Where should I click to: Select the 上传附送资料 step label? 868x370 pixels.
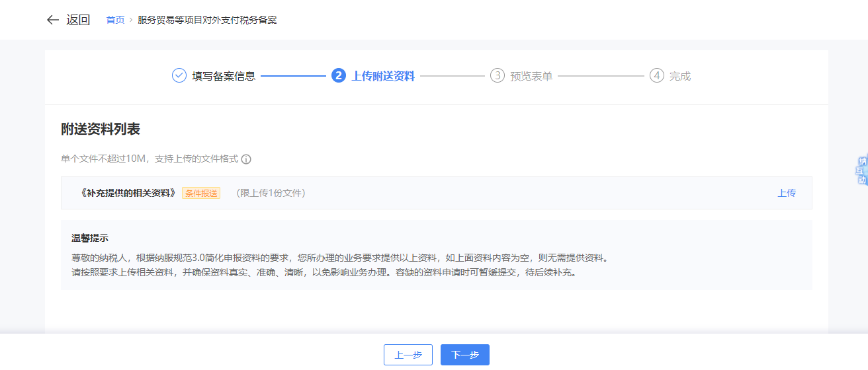[x=384, y=76]
